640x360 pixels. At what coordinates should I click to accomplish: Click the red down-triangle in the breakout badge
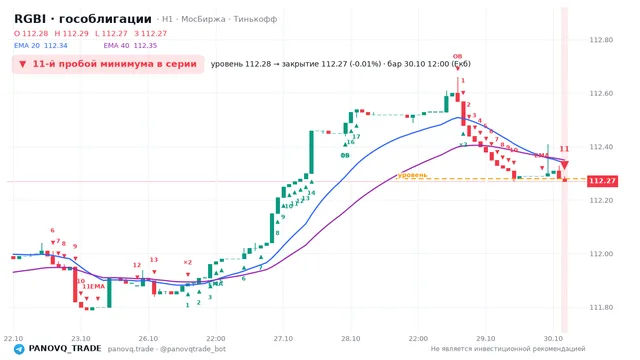click(23, 64)
